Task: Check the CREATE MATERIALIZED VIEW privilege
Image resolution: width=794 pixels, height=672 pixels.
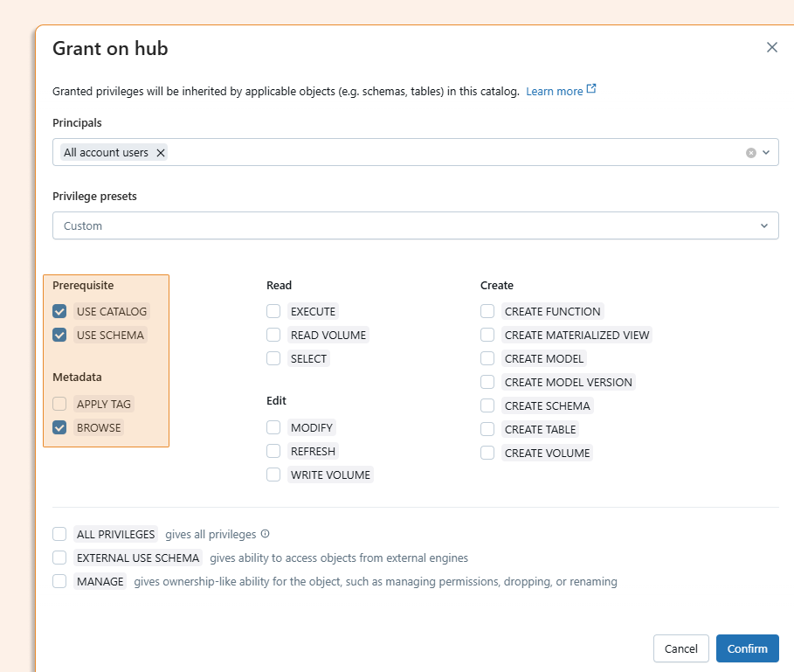Action: coord(487,334)
